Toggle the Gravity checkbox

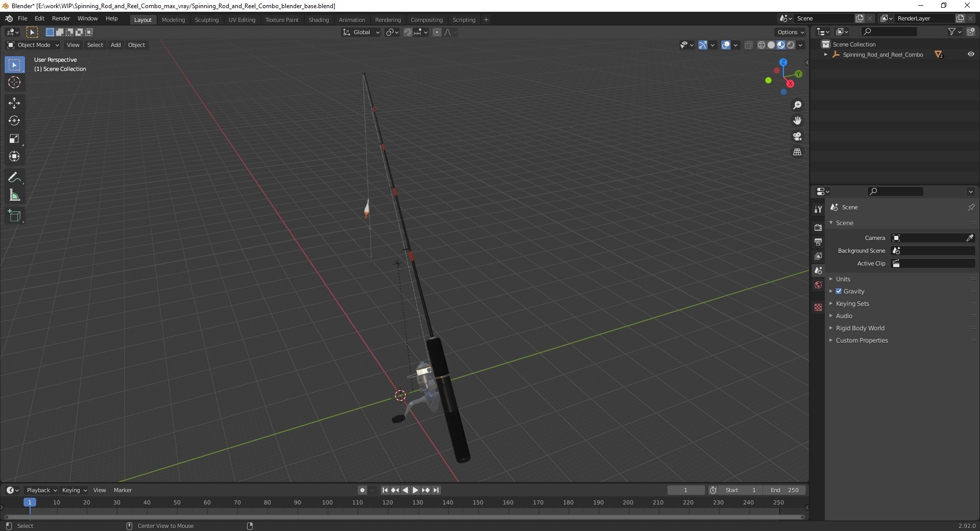click(839, 291)
